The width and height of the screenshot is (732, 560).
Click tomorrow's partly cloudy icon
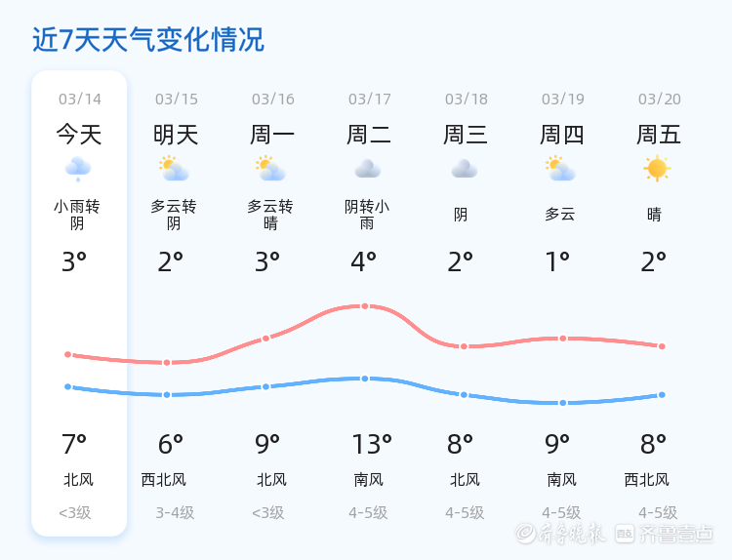174,169
